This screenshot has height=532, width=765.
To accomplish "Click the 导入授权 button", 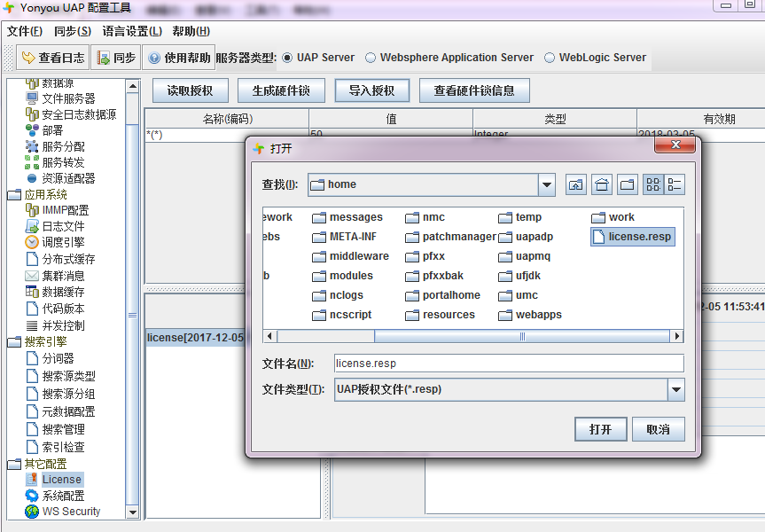I will (371, 90).
